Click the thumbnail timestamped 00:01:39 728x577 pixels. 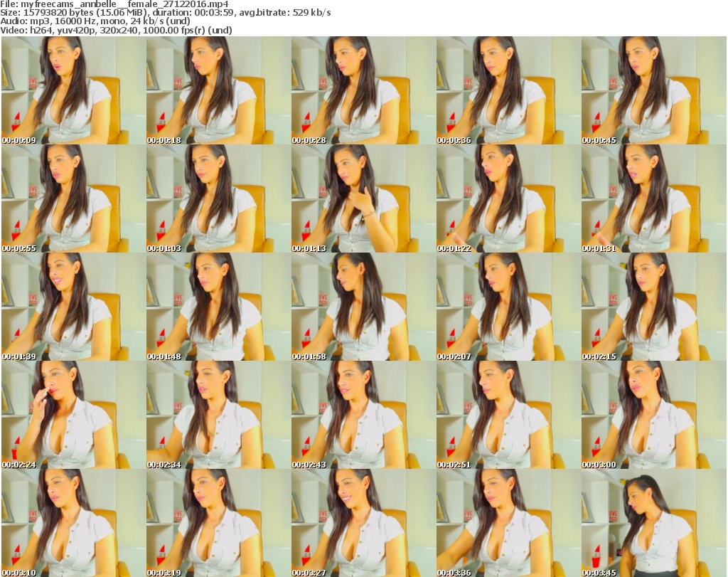[73, 307]
